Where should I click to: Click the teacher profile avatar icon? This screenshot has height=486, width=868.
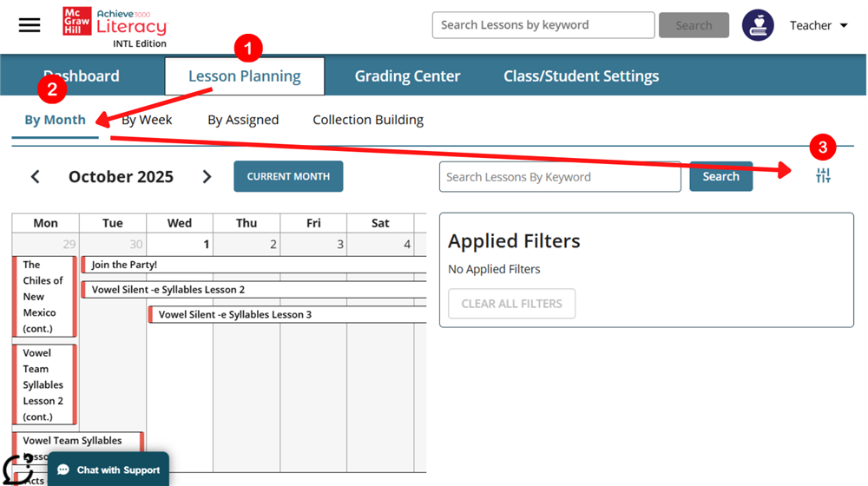tap(758, 25)
